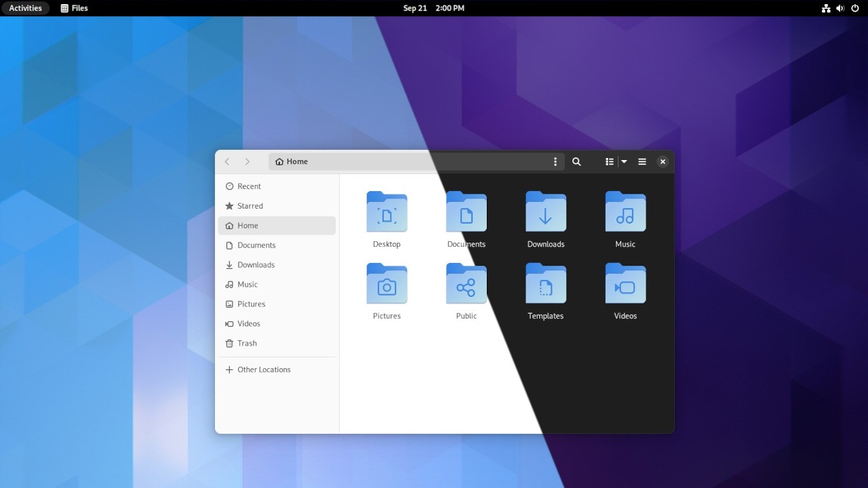The width and height of the screenshot is (868, 488).
Task: Click the network status icon
Action: point(826,8)
